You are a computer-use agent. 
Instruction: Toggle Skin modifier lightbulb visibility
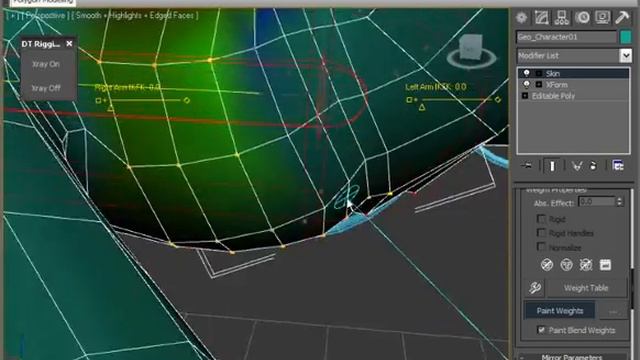click(x=527, y=73)
